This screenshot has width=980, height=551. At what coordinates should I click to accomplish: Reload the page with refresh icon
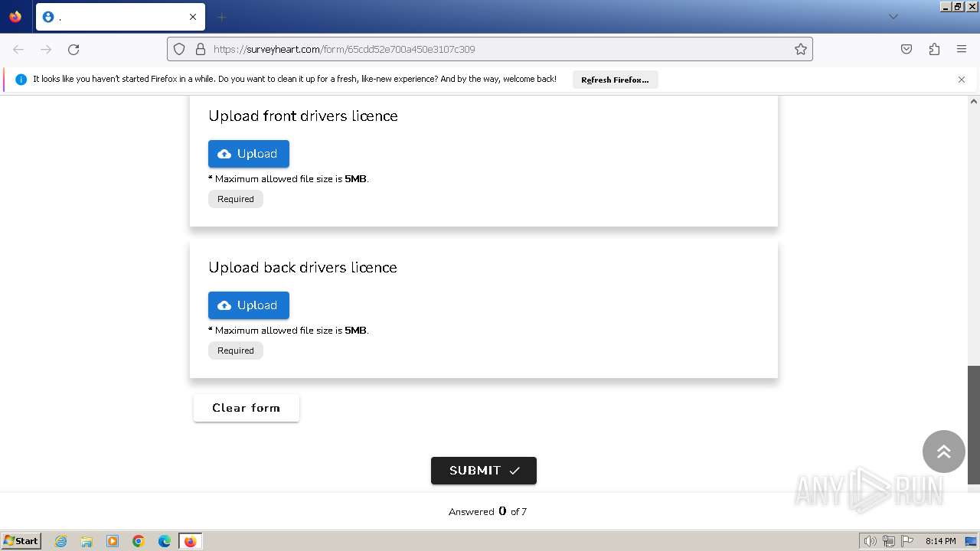73,49
